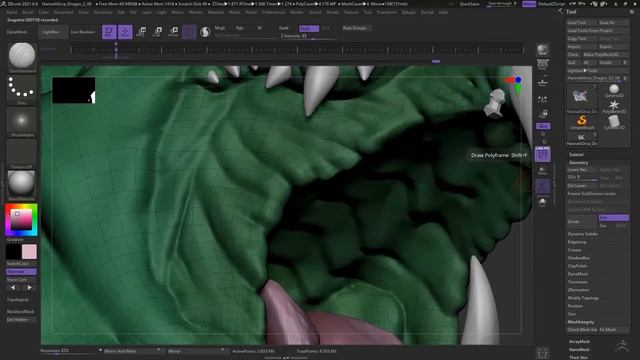Toggle the Solo mode icon
Viewport: 640px width, 360px height.
[542, 202]
